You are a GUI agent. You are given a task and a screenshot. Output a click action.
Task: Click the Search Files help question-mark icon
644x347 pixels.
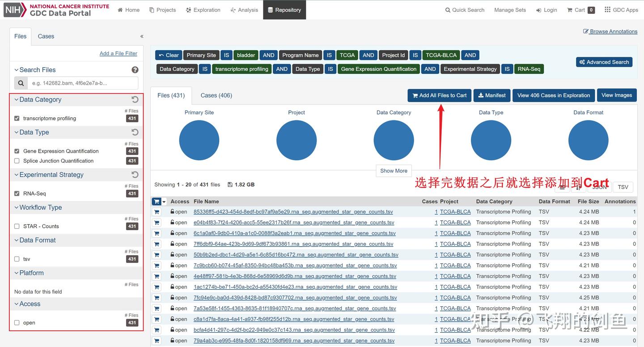click(x=135, y=70)
